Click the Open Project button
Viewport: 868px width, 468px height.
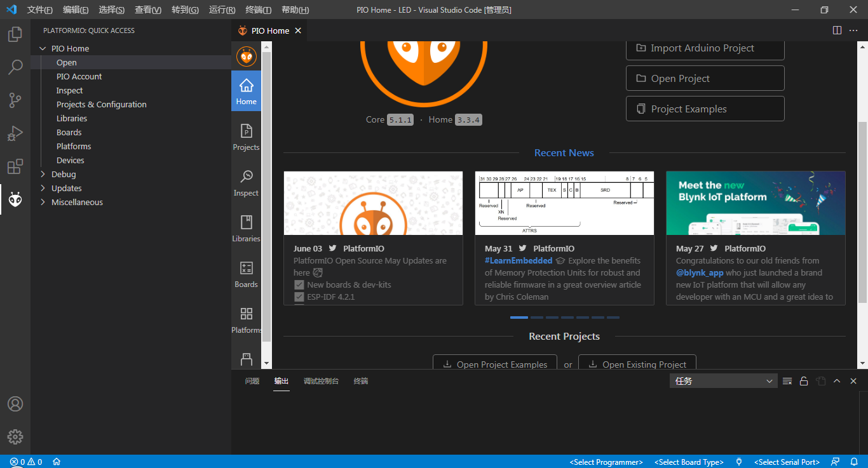click(705, 78)
